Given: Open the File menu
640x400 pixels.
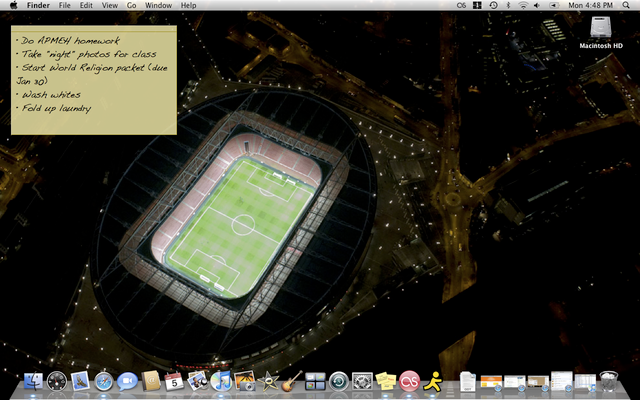Looking at the screenshot, I should tap(64, 6).
